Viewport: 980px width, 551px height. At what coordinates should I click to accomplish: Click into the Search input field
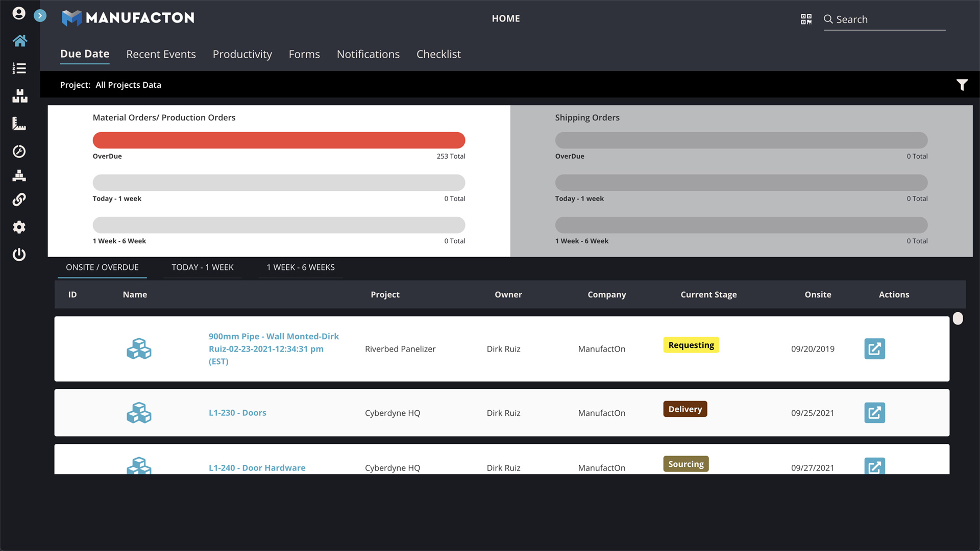click(x=890, y=19)
